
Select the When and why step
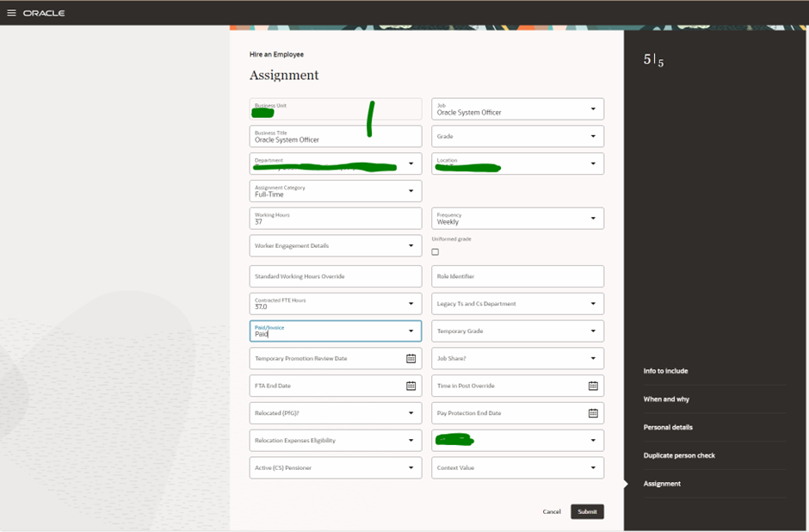[x=664, y=399]
